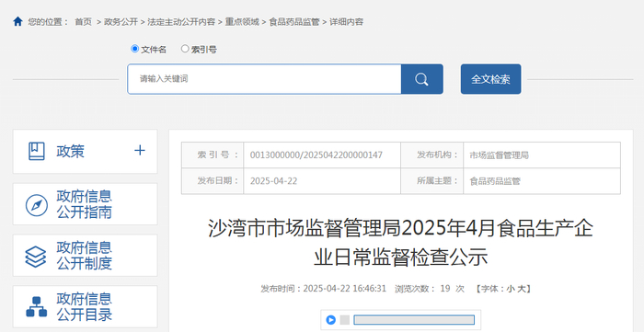This screenshot has height=332, width=644.
Task: Open 政府信息公开制度 sidebar item
Action: [x=85, y=256]
